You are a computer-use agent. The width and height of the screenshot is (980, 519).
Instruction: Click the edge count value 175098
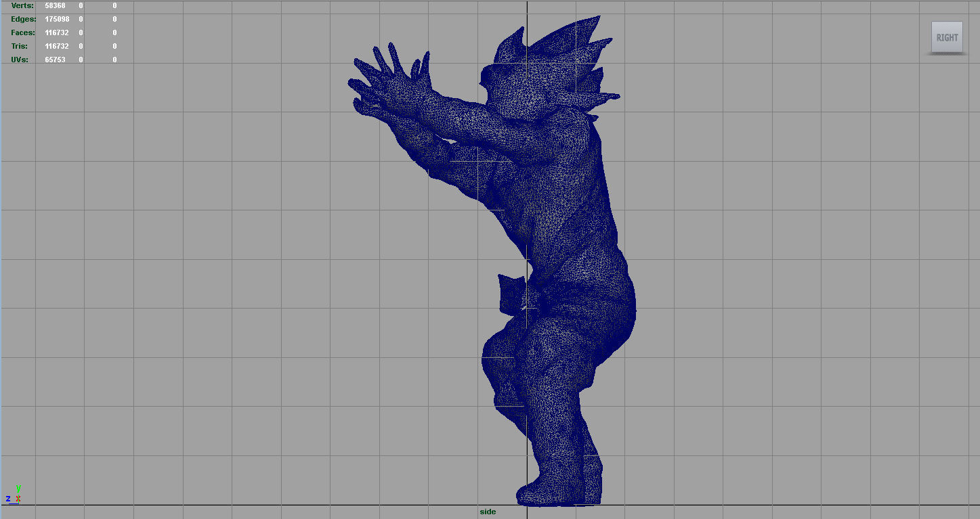coord(57,19)
